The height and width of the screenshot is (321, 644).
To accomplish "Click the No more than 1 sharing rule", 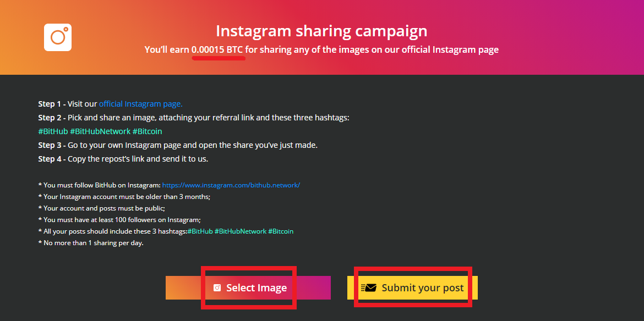I will 91,243.
